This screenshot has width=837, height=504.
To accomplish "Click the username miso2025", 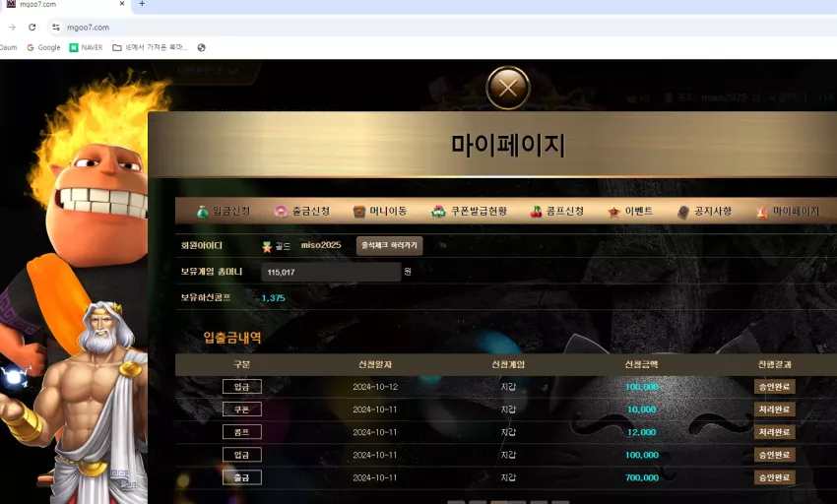I will tap(321, 245).
